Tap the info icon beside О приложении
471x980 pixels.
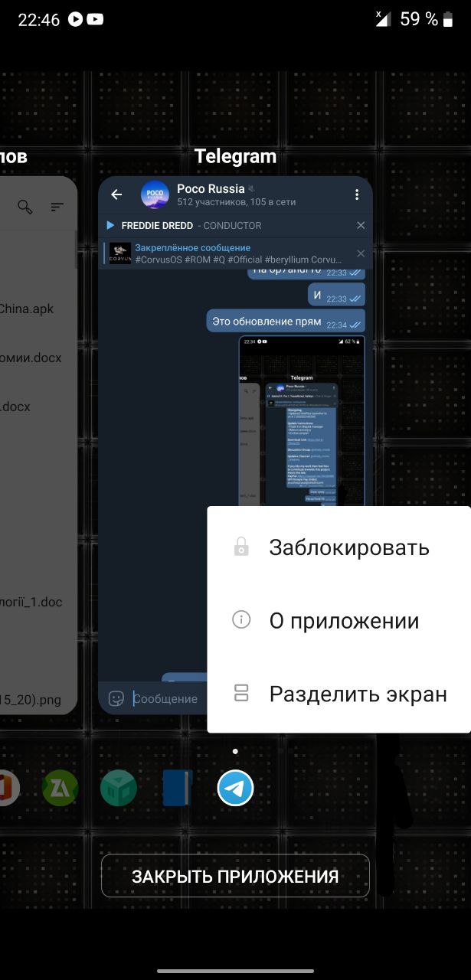click(x=241, y=619)
